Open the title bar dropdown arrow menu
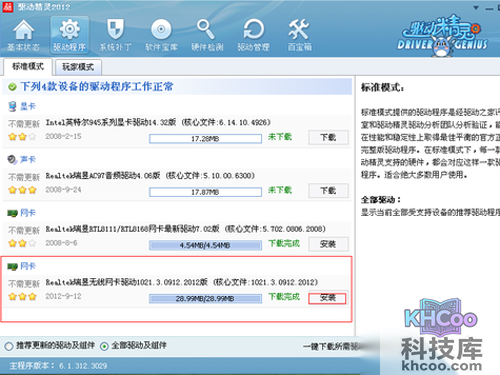Screen dimensions: 500x375 tap(476, 7)
